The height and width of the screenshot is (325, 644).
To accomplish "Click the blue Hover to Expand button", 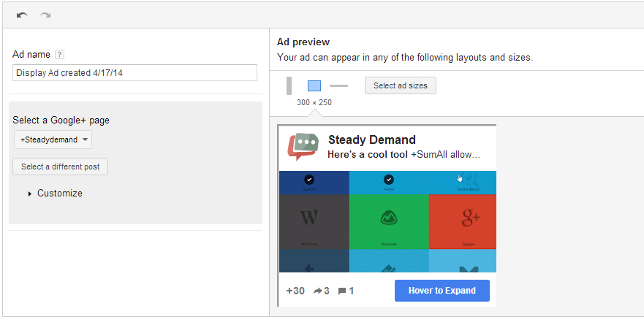I will (442, 291).
